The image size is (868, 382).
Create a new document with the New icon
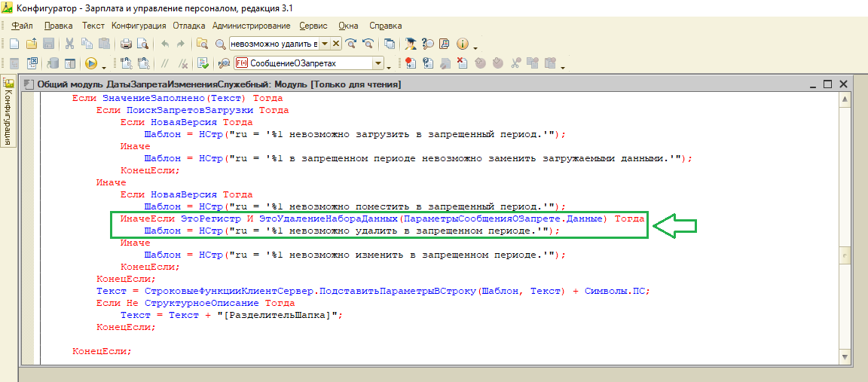(x=15, y=44)
